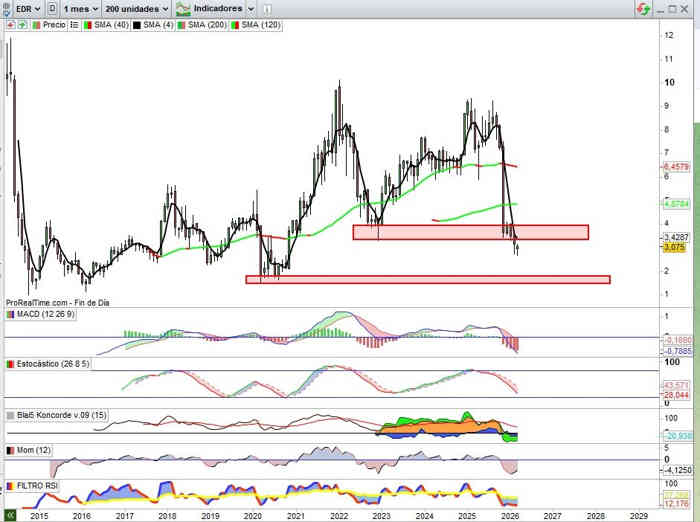
Task: Click the red-green refresh arrows icon
Action: click(644, 8)
